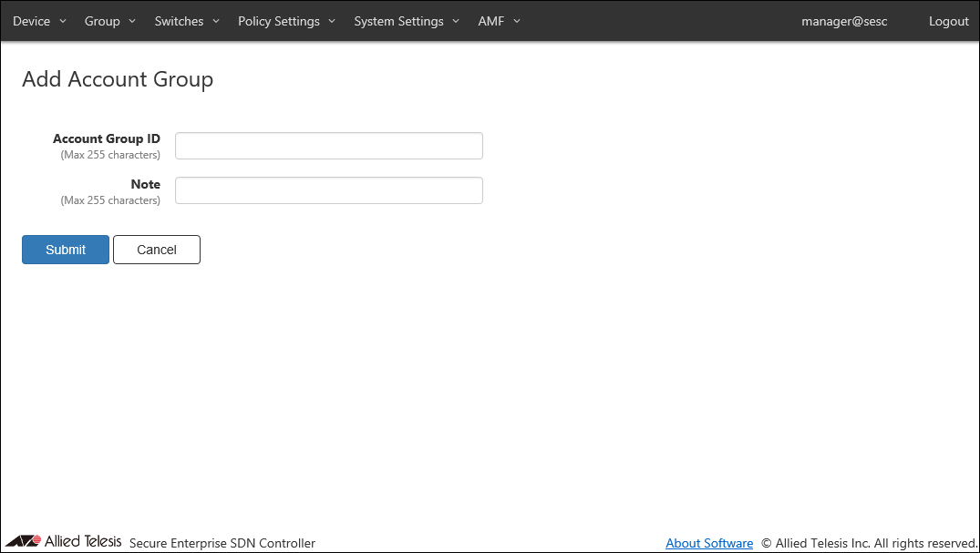
Task: Expand the chevron next to System Settings
Action: (456, 22)
